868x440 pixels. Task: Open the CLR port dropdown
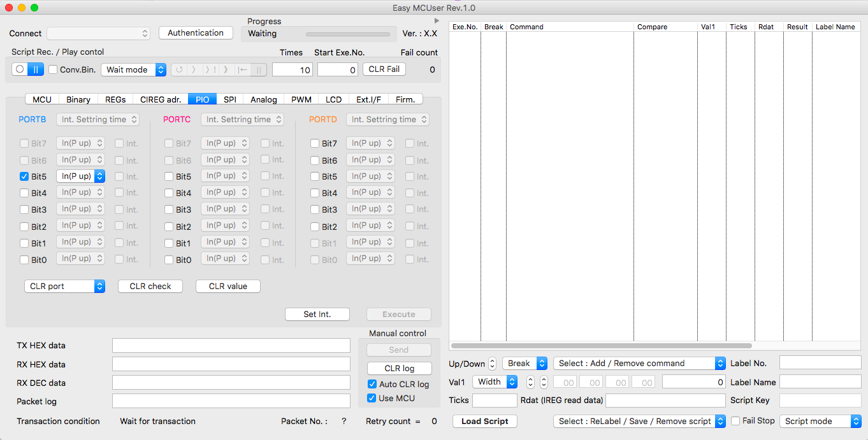[x=64, y=287]
